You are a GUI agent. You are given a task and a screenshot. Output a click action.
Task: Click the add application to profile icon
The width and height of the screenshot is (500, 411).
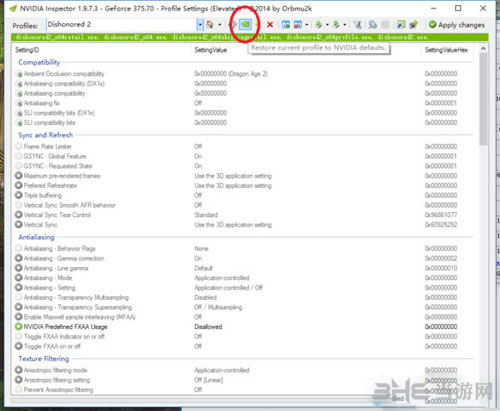click(286, 25)
